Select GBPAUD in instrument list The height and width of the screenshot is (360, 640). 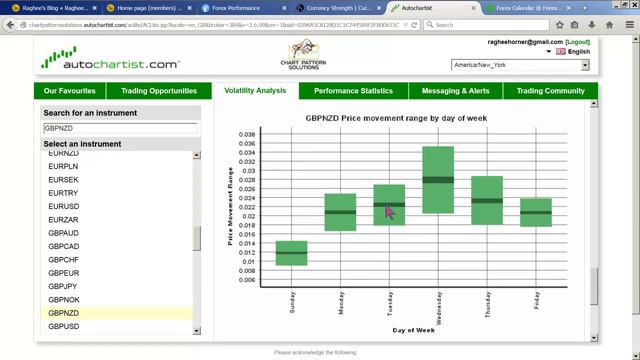click(116, 233)
